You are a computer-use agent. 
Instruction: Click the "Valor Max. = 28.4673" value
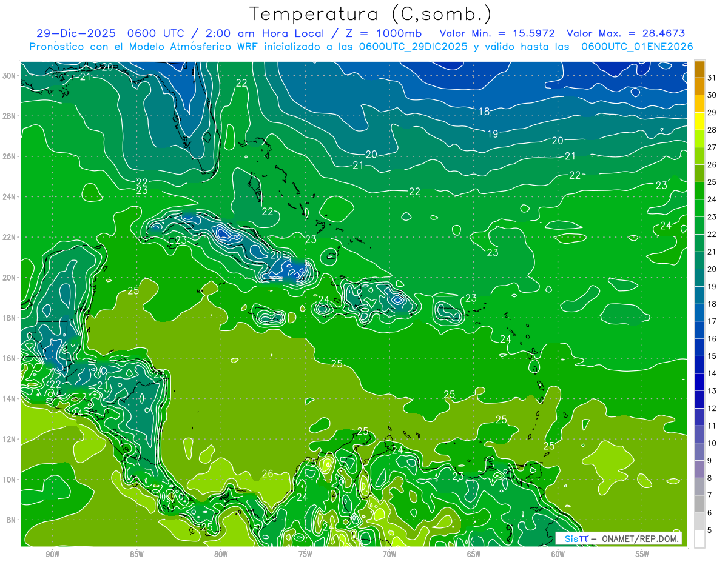[626, 33]
